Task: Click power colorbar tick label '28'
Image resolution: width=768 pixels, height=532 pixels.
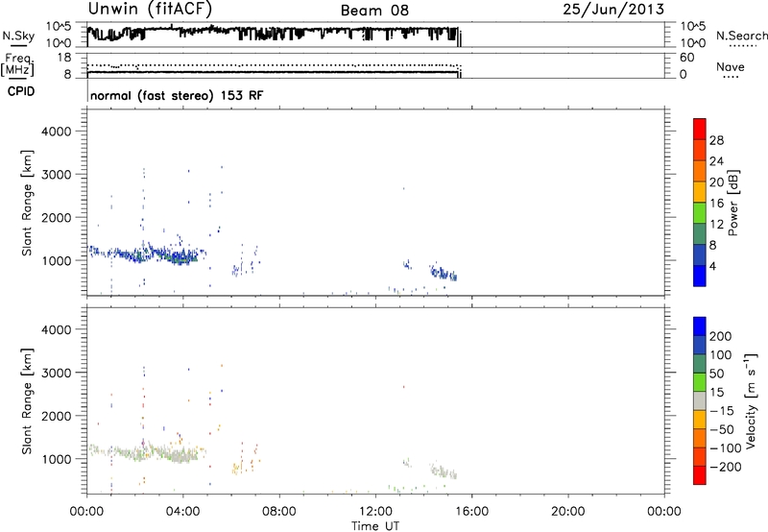Action: point(716,140)
